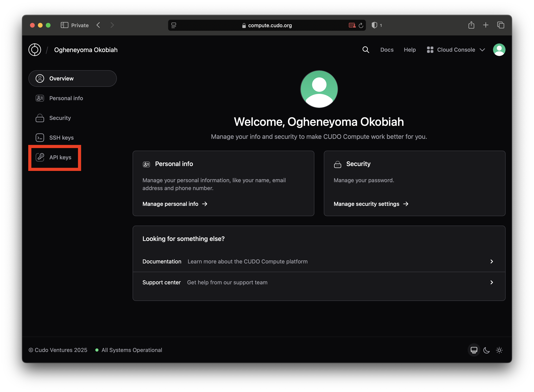Click the large profile avatar image
Screen dimensions: 534x392
(319, 89)
